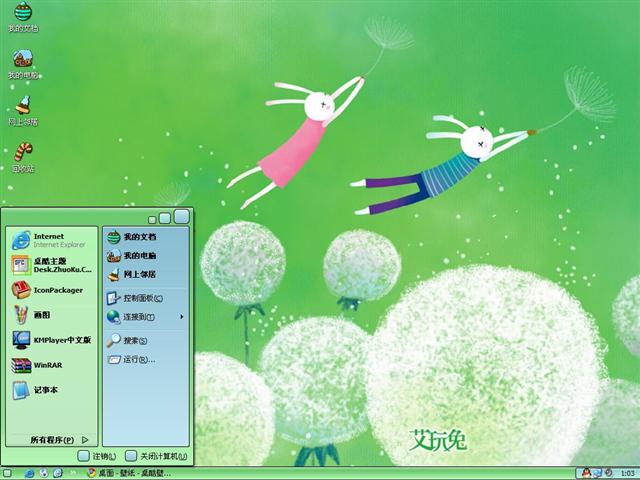Open the 我的文档 desktop icon
The image size is (640, 480).
click(x=23, y=16)
